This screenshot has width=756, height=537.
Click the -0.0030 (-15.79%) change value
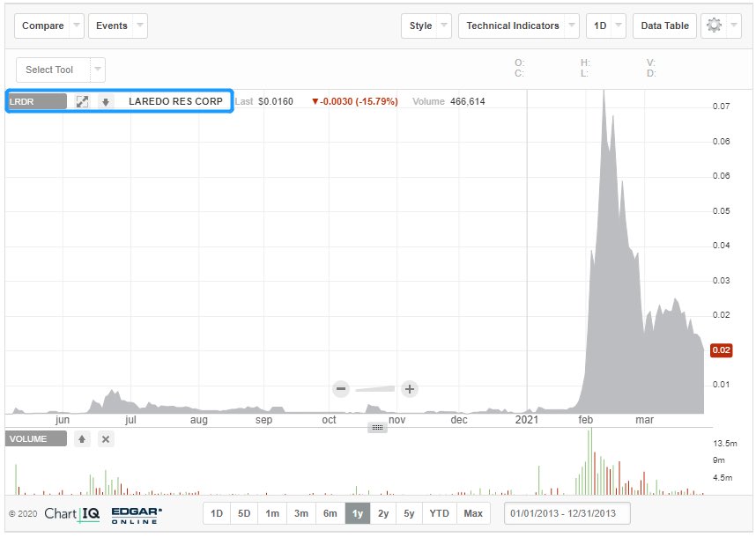354,101
